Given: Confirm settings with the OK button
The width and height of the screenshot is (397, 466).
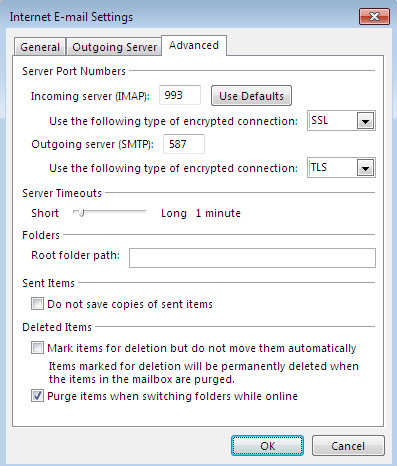Looking at the screenshot, I should coord(267,446).
